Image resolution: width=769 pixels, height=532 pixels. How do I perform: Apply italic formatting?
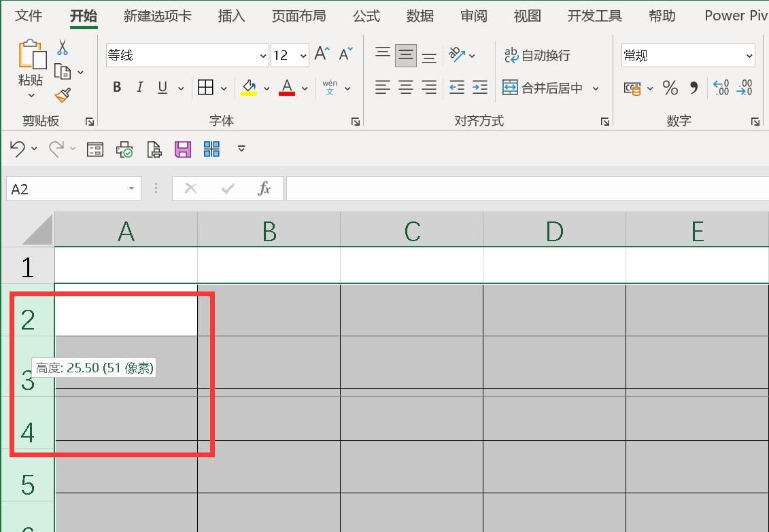(139, 87)
